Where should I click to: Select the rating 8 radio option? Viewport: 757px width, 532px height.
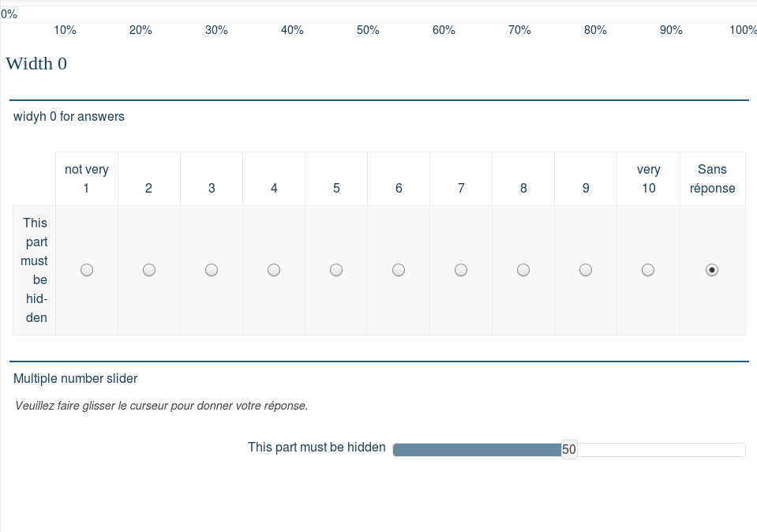[523, 270]
